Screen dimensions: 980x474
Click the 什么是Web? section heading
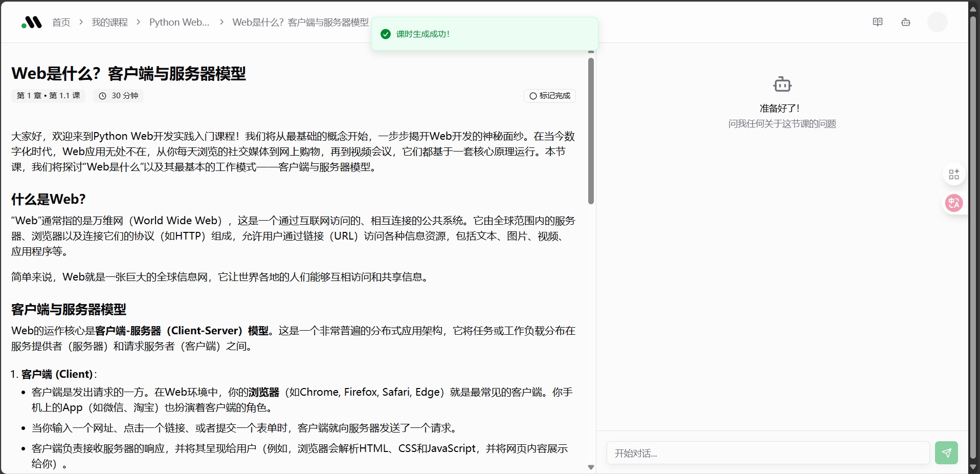click(x=49, y=199)
